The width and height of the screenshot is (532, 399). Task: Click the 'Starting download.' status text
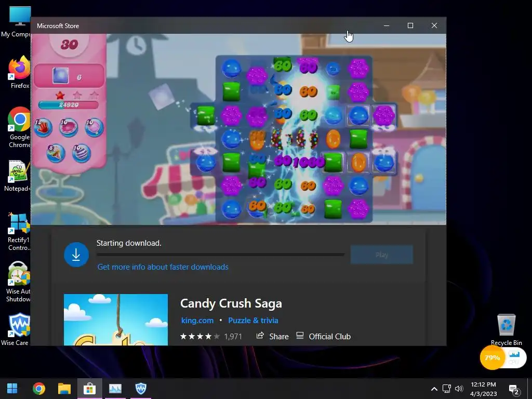(129, 243)
